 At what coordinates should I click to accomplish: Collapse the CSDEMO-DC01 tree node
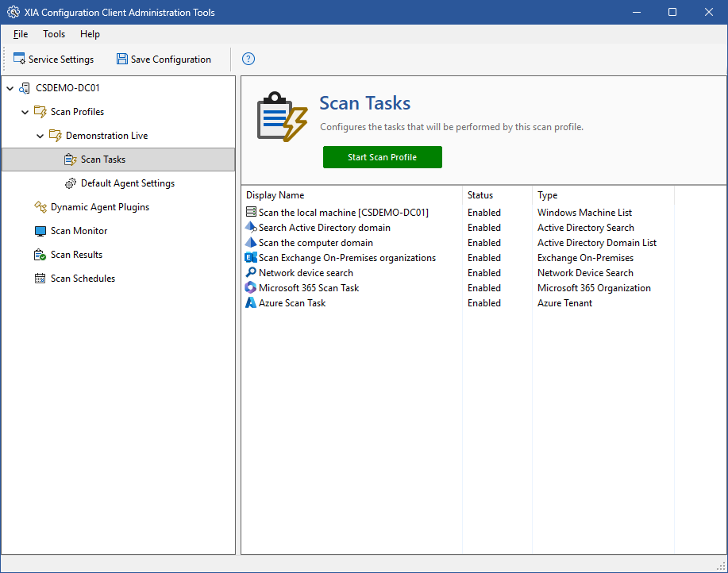pos(10,88)
